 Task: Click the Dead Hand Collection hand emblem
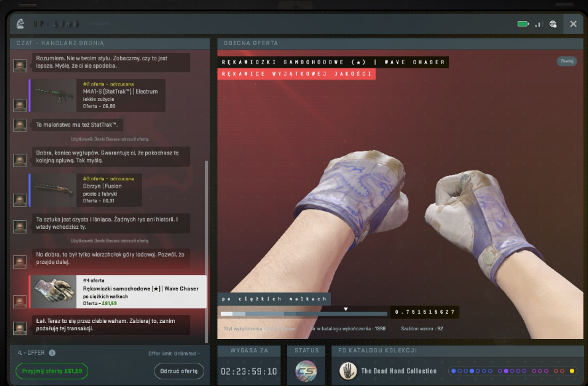point(348,371)
